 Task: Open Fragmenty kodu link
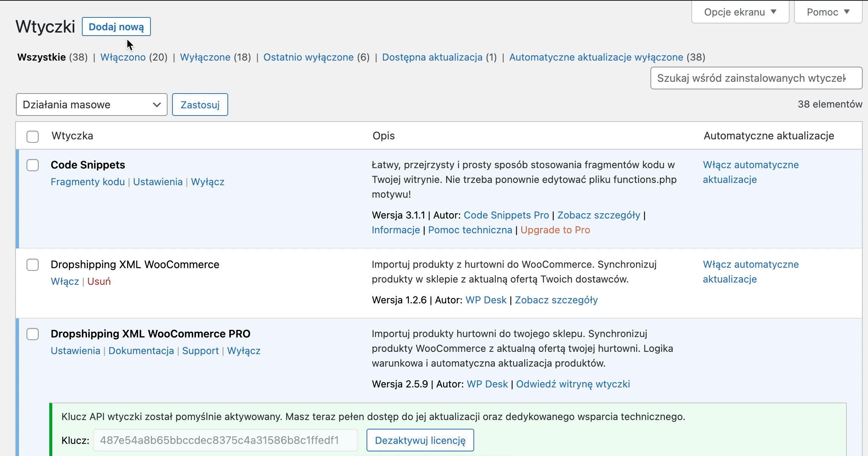(88, 182)
